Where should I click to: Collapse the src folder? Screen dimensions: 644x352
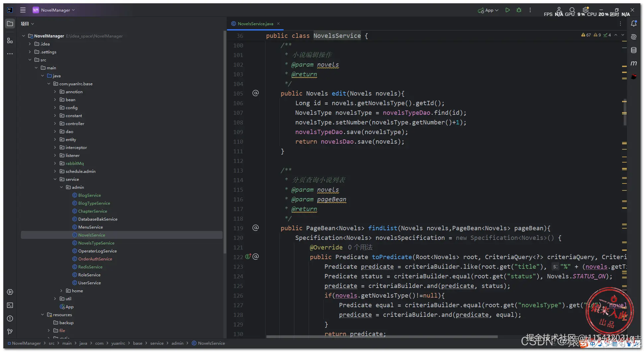point(30,60)
